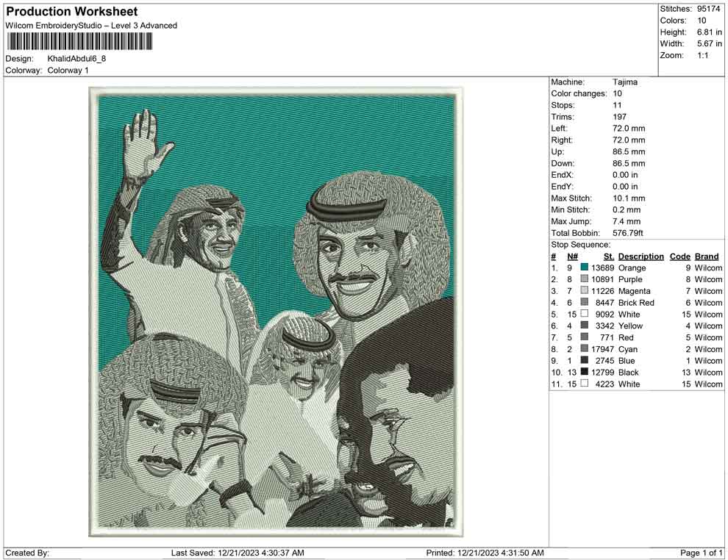Select the Colorway 1 text
This screenshot has height=560, width=728.
click(68, 71)
